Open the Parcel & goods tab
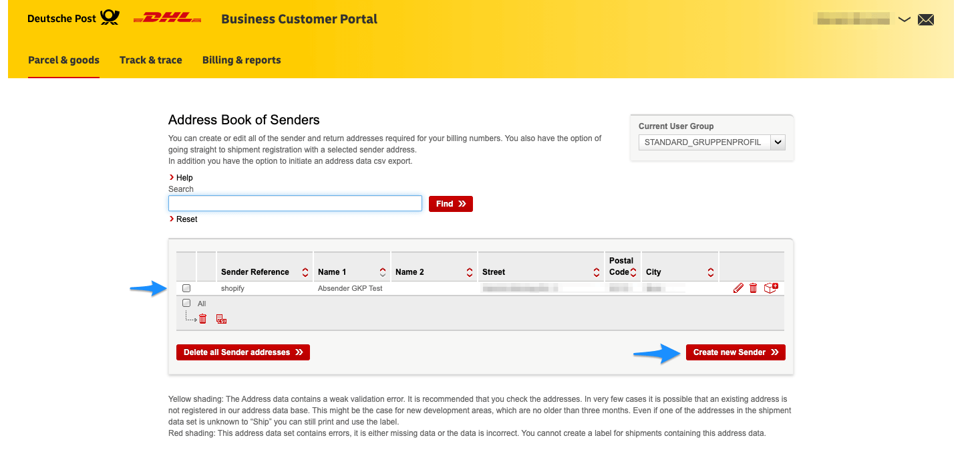 point(63,60)
